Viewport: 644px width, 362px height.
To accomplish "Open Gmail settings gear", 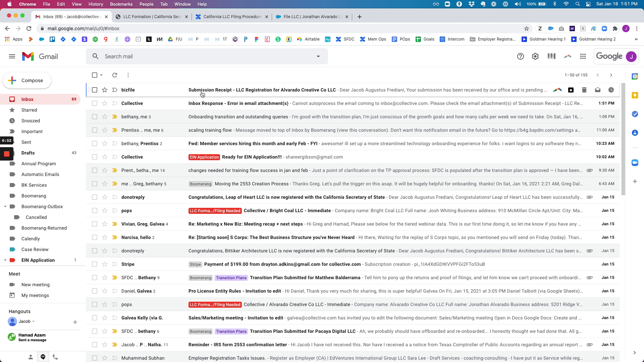I will 535,56.
